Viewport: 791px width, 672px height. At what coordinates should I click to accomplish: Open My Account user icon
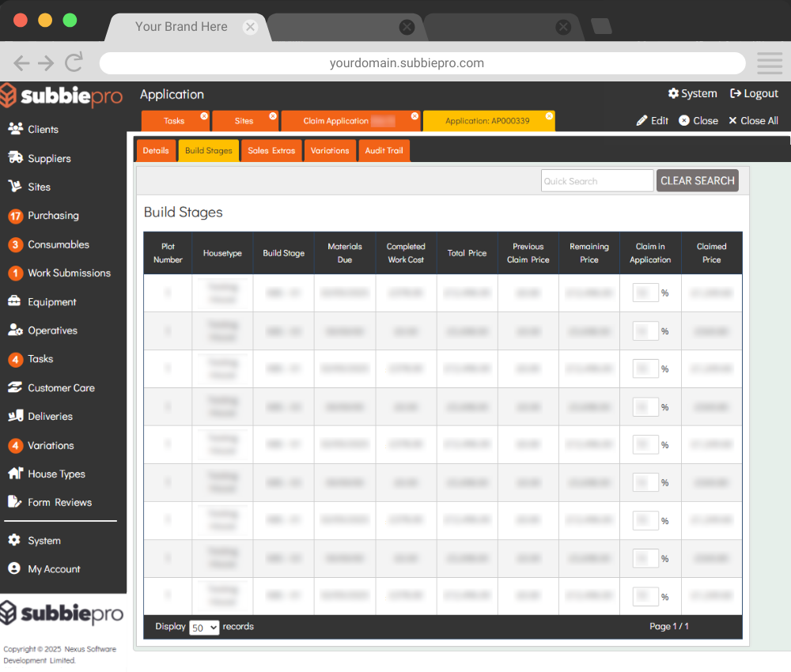click(14, 568)
